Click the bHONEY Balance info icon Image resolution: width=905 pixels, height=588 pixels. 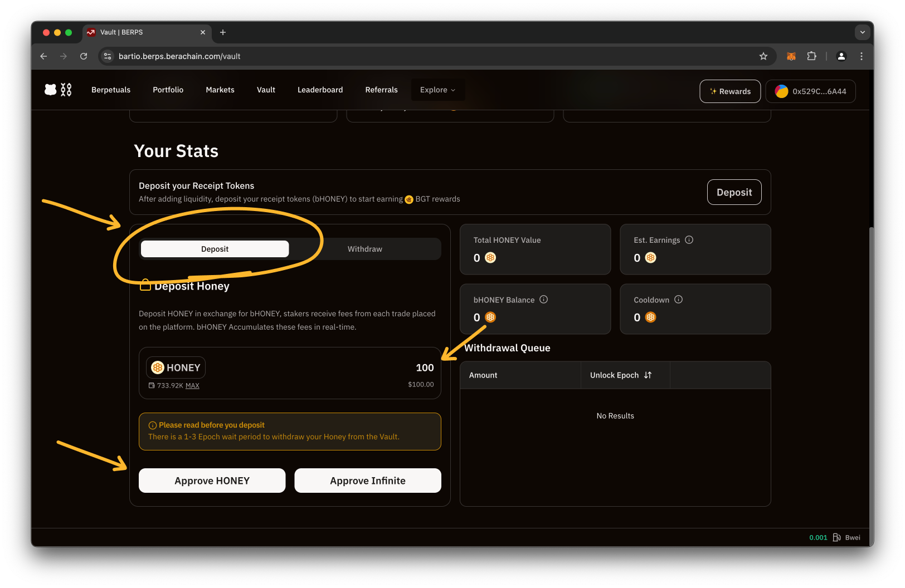[544, 300]
